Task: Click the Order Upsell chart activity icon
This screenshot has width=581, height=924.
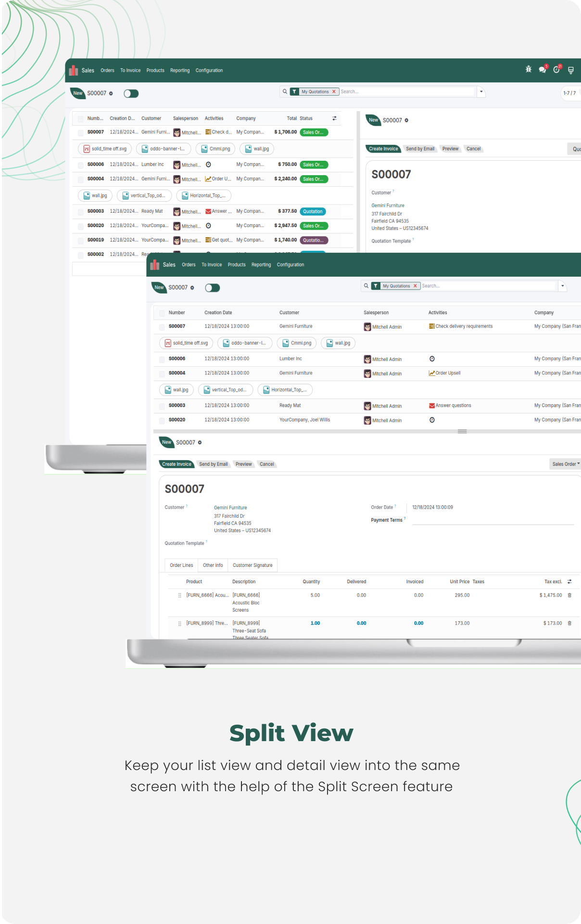Action: point(431,373)
